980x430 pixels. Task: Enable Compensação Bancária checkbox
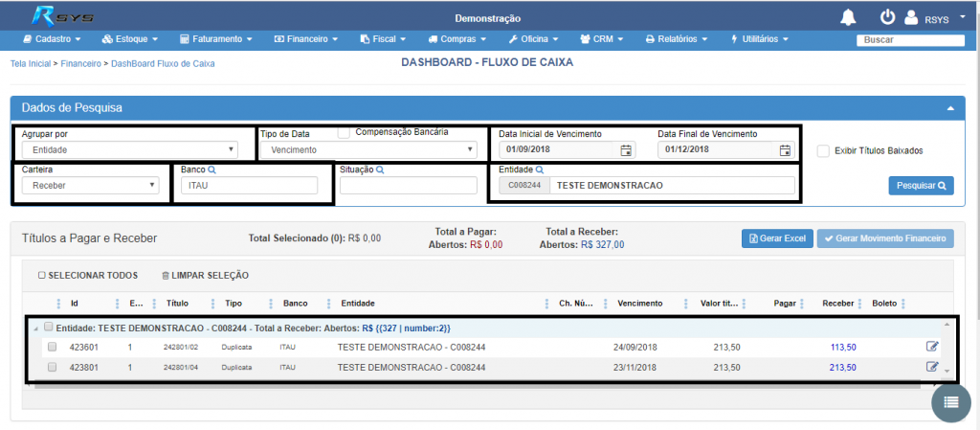(x=343, y=133)
